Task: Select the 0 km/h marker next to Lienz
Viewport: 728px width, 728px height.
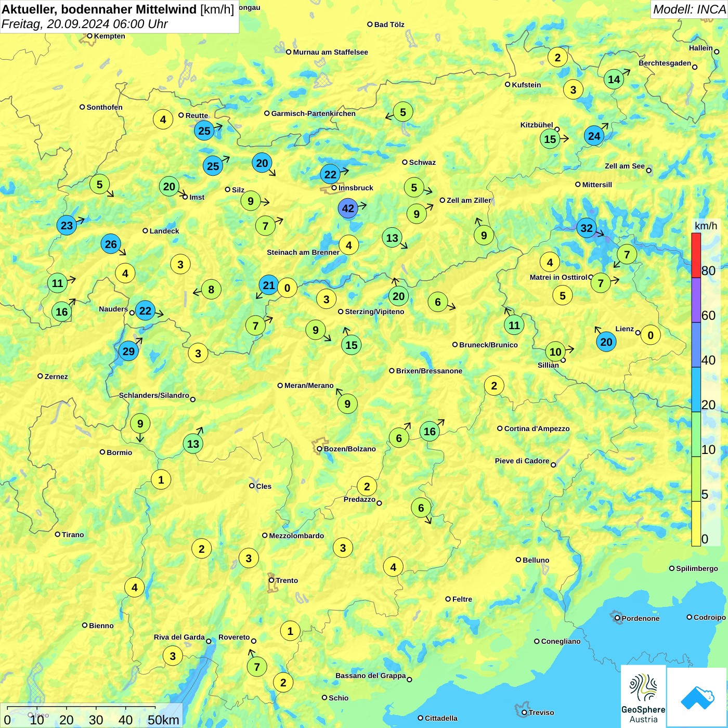Action: (651, 335)
